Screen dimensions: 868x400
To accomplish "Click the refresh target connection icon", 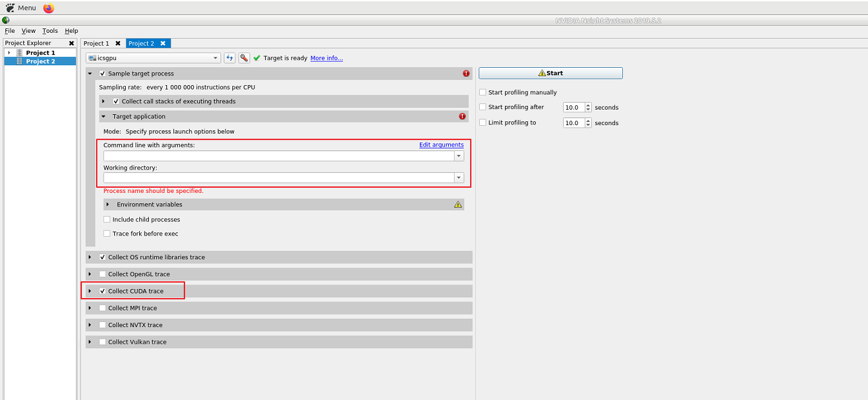I will tap(230, 58).
